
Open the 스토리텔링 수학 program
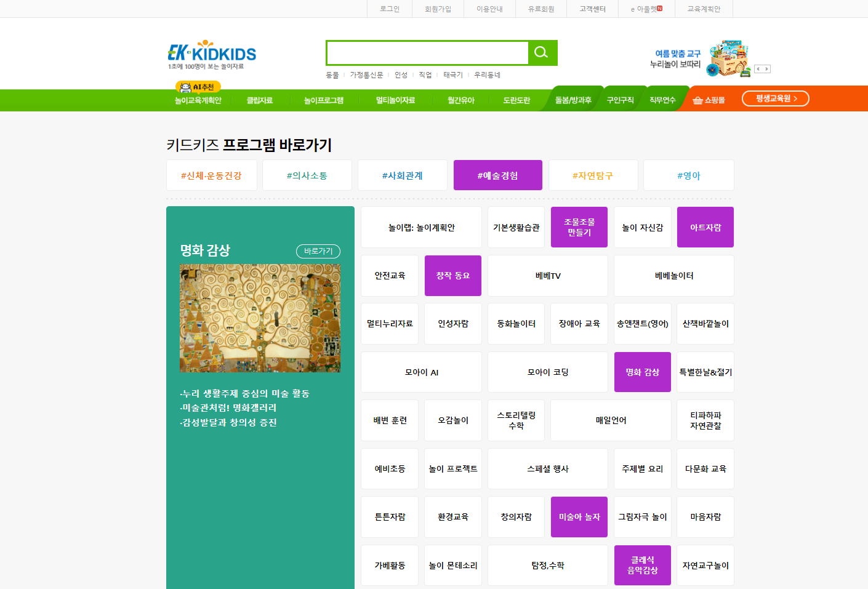coord(516,420)
